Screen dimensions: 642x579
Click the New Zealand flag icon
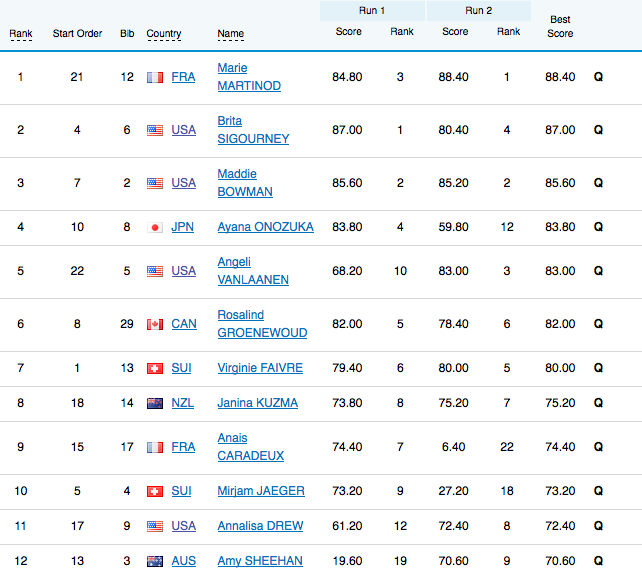[155, 403]
